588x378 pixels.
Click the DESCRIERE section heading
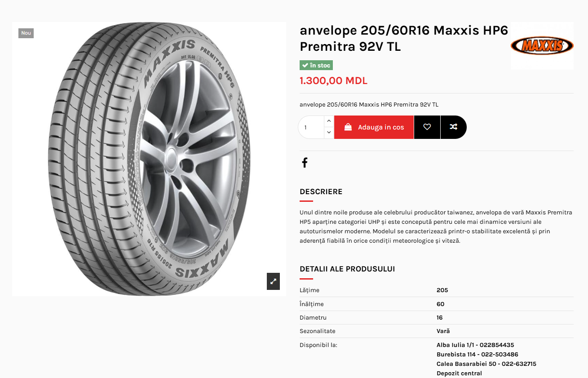(x=321, y=191)
